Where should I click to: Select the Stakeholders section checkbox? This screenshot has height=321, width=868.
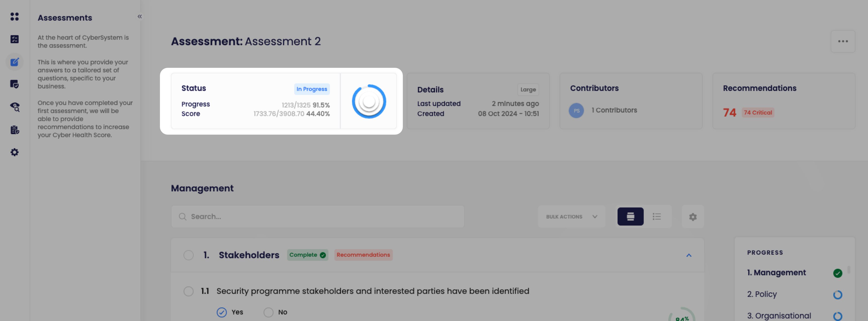pyautogui.click(x=188, y=255)
